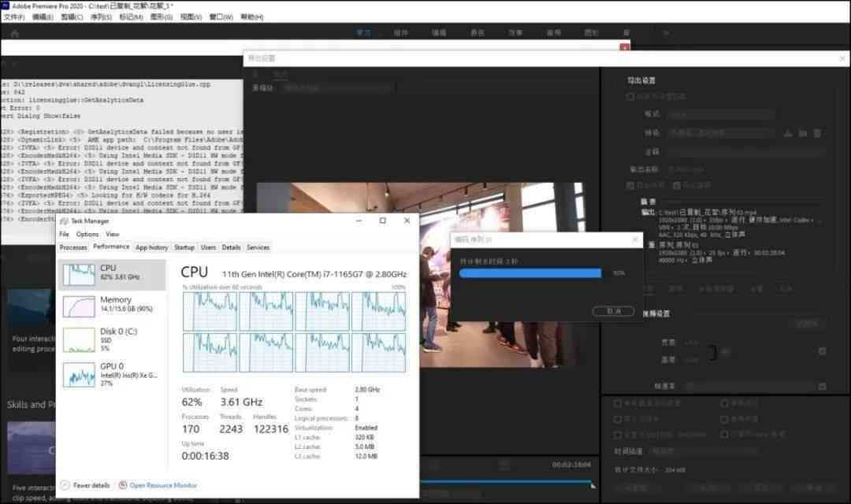Switch to 编辑 workspace tab in Premiere

439,33
